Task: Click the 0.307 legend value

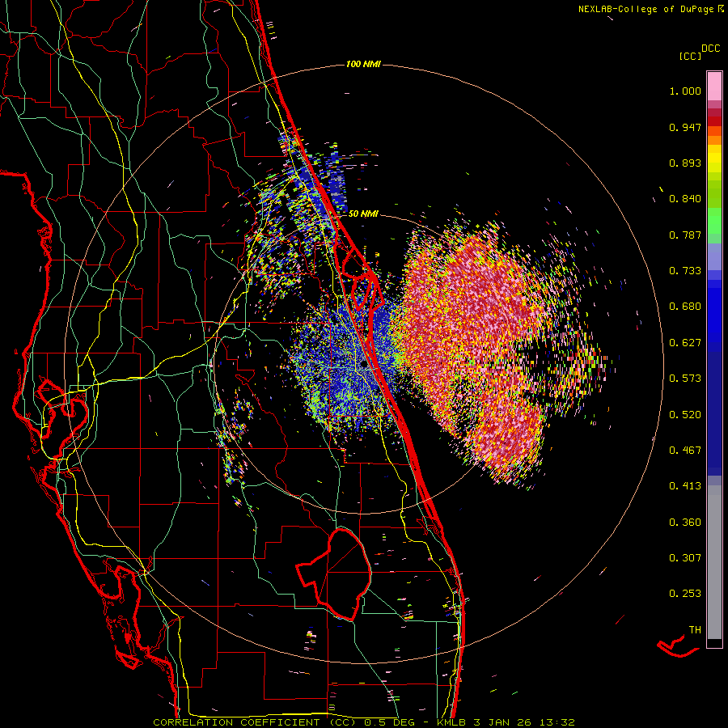Action: [x=685, y=558]
